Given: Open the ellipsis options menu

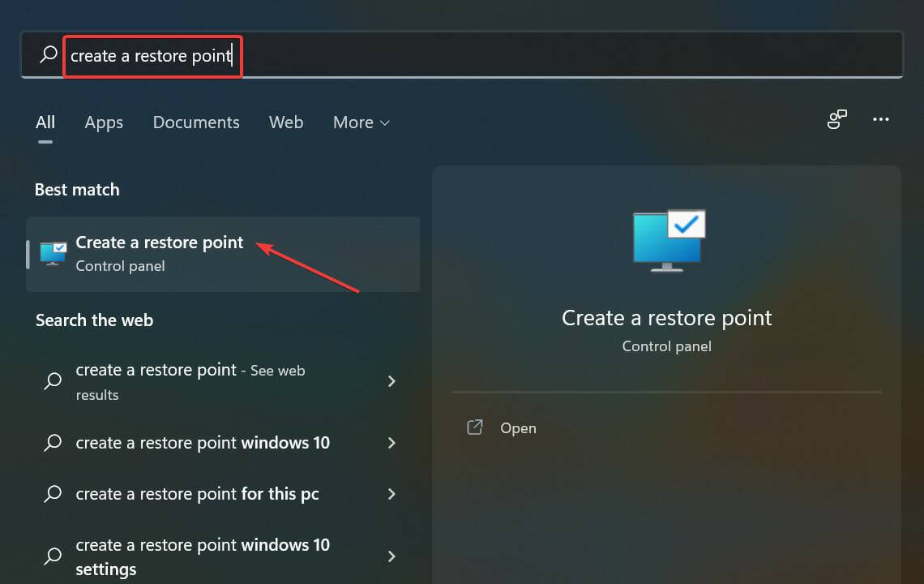Looking at the screenshot, I should [881, 119].
